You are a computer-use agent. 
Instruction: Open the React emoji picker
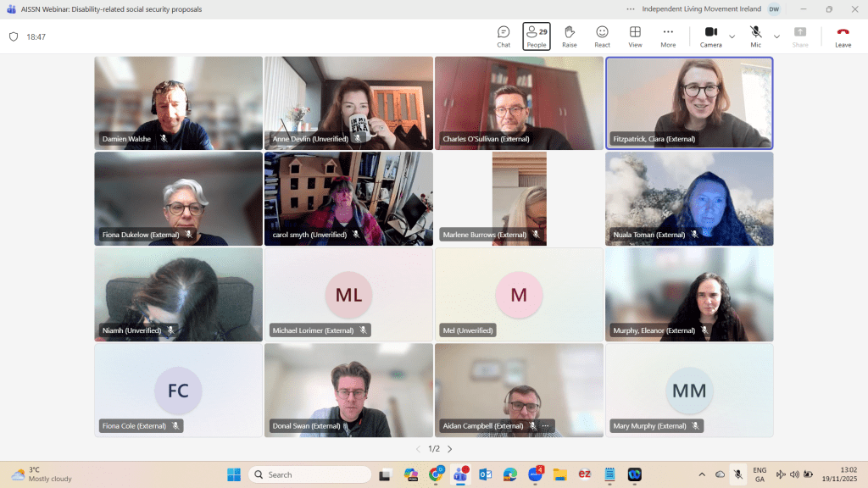[602, 36]
